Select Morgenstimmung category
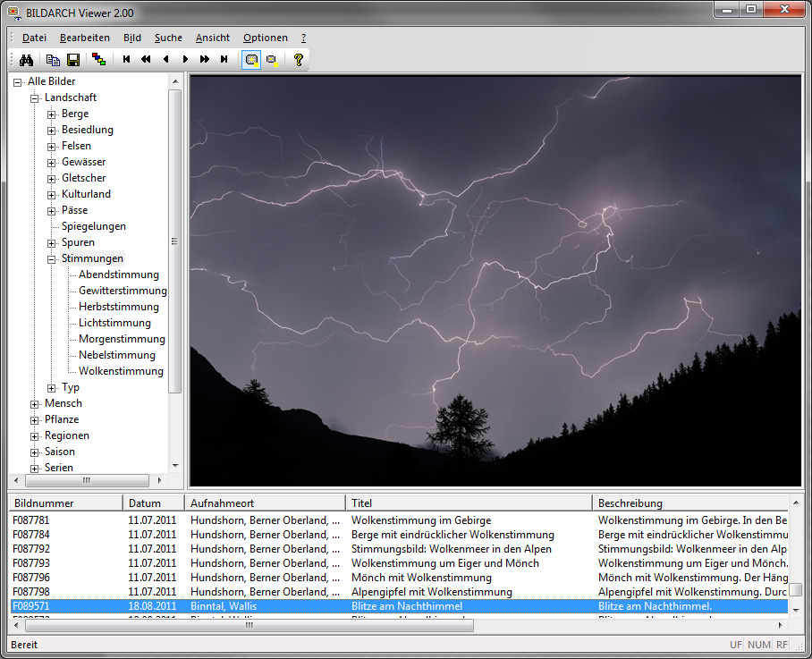The width and height of the screenshot is (812, 659). coord(122,339)
